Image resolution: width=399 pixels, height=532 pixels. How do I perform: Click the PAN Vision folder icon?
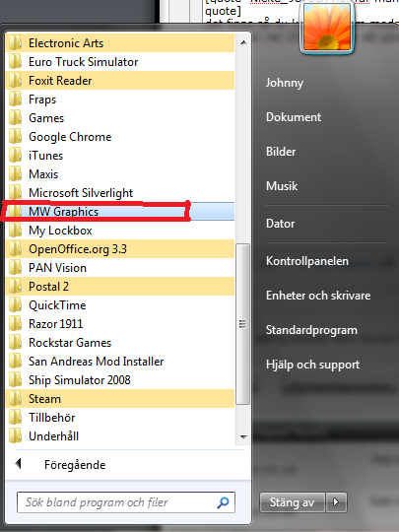click(x=15, y=268)
